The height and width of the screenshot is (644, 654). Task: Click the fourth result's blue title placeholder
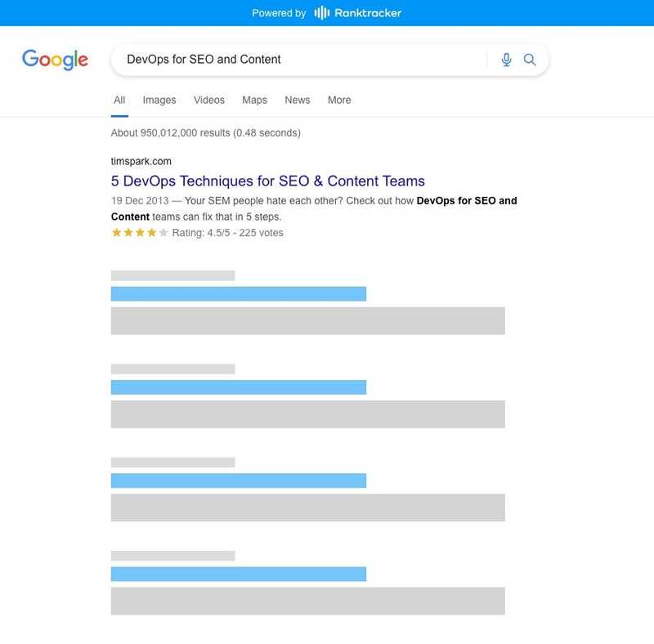[x=239, y=481]
